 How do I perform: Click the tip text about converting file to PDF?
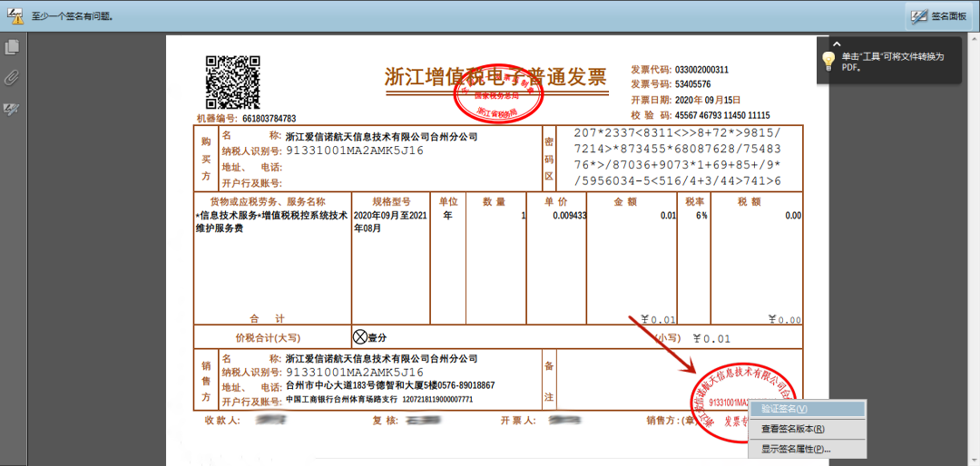893,62
